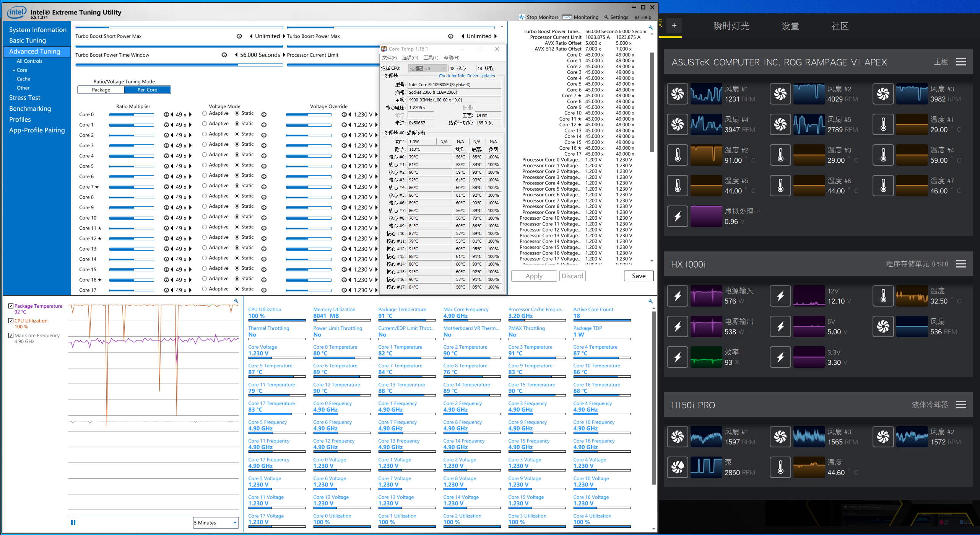Click PSU 12V rail lightning icon
The height and width of the screenshot is (535, 980).
coord(780,296)
